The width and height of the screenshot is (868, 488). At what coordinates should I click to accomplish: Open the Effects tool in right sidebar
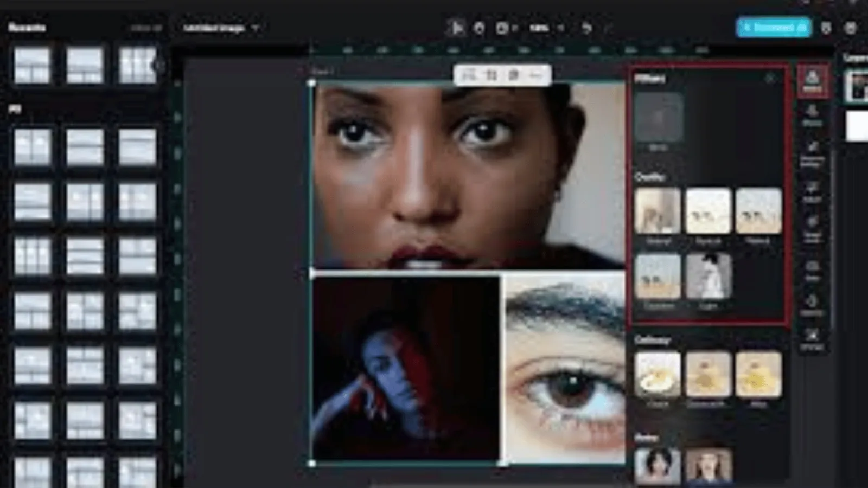point(812,116)
